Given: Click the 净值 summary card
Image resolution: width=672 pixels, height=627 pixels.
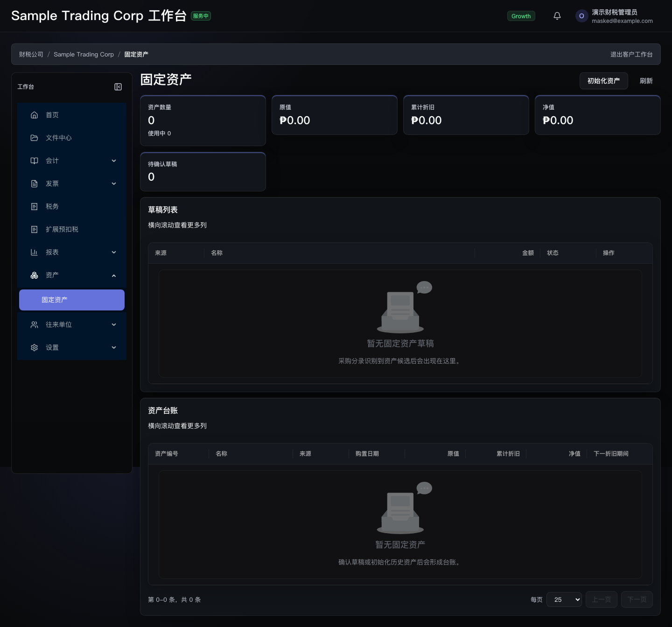Looking at the screenshot, I should click(x=598, y=115).
